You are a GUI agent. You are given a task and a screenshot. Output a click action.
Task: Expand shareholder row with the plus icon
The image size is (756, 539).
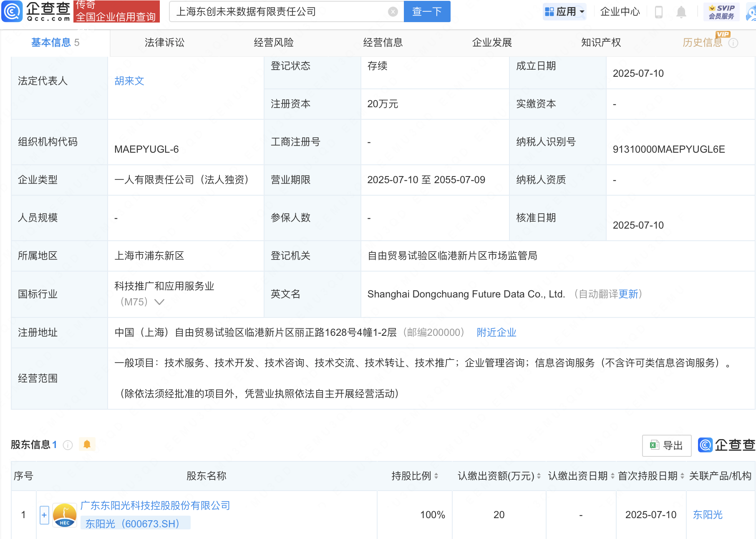44,515
